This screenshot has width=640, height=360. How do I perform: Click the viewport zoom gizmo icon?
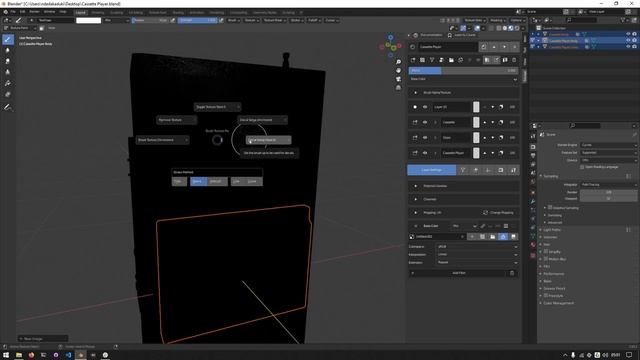click(398, 62)
